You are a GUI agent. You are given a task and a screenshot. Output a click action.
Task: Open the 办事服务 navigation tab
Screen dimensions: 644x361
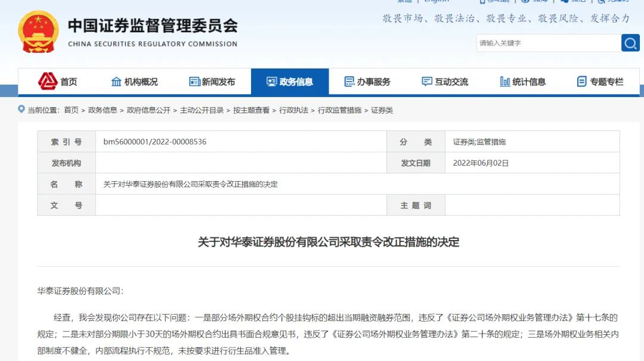[367, 82]
